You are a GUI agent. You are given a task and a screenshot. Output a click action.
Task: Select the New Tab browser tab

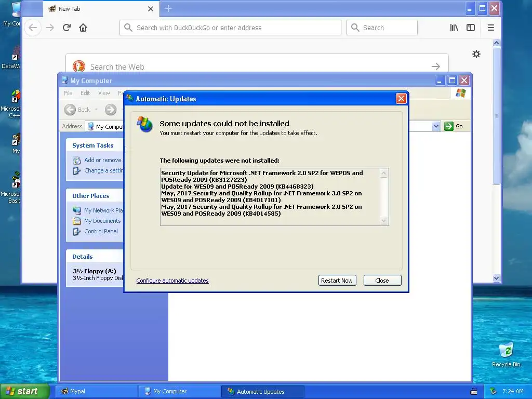101,9
